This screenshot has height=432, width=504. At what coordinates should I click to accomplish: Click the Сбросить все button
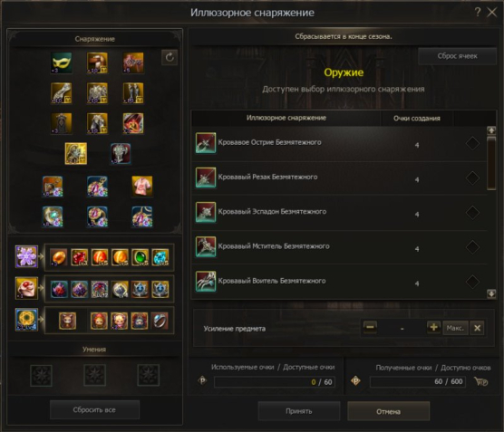click(x=94, y=410)
